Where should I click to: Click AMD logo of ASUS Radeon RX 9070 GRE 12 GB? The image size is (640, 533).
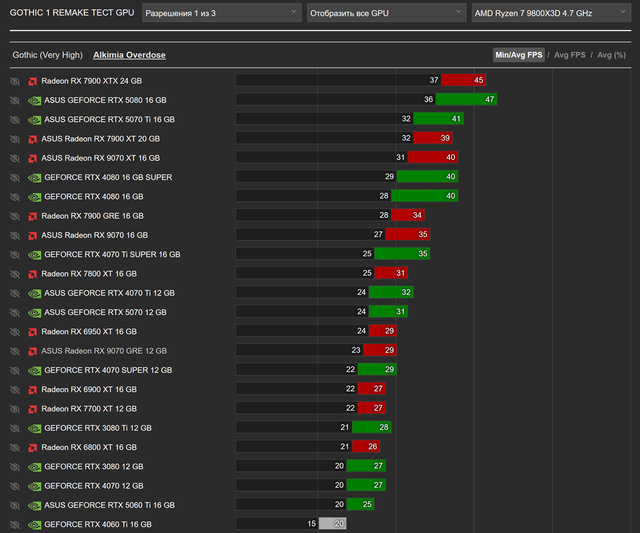33,351
